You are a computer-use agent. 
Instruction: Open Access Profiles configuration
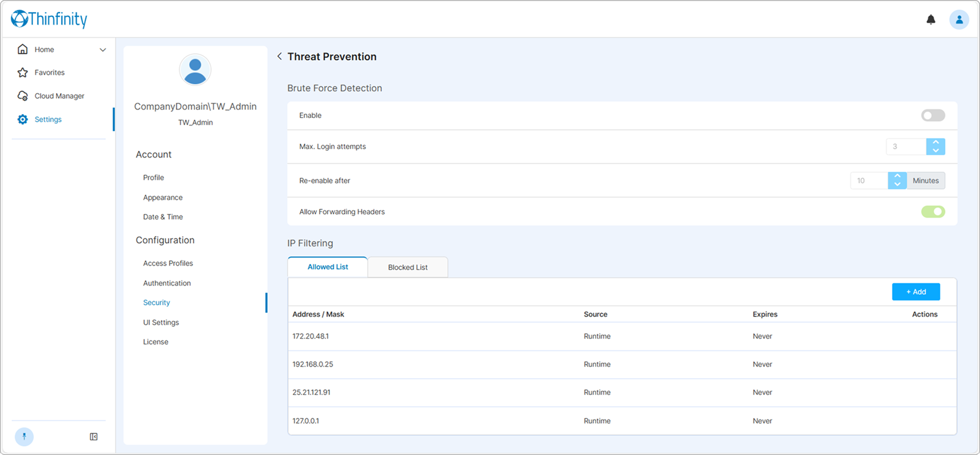tap(168, 263)
